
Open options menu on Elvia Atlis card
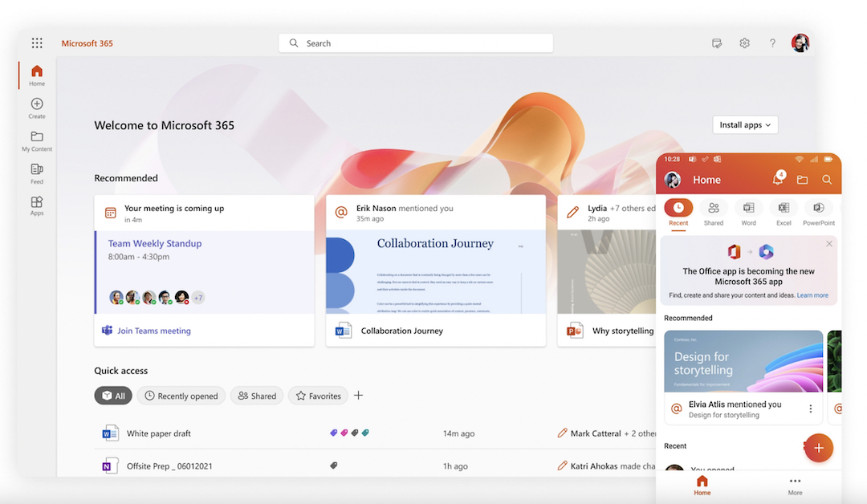tap(810, 409)
